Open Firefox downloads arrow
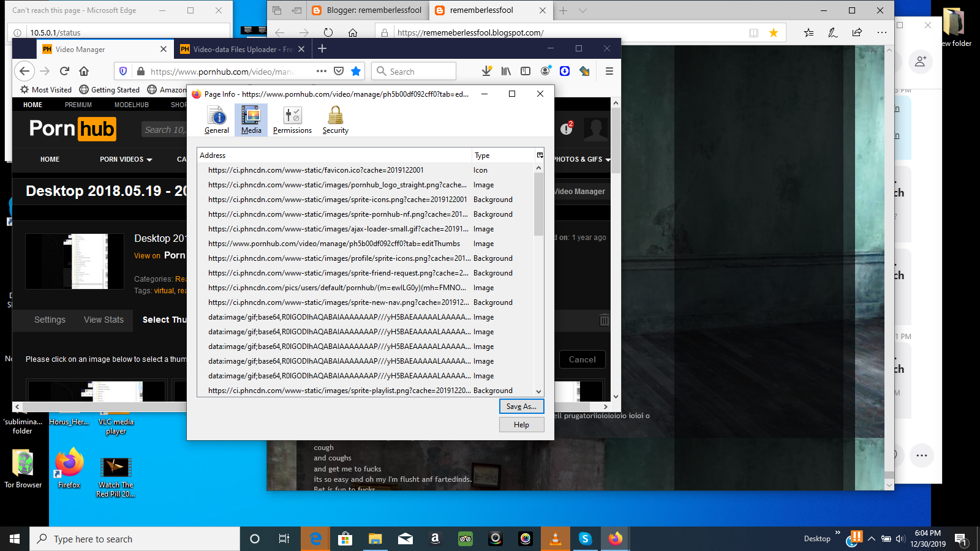This screenshot has height=551, width=980. (486, 71)
